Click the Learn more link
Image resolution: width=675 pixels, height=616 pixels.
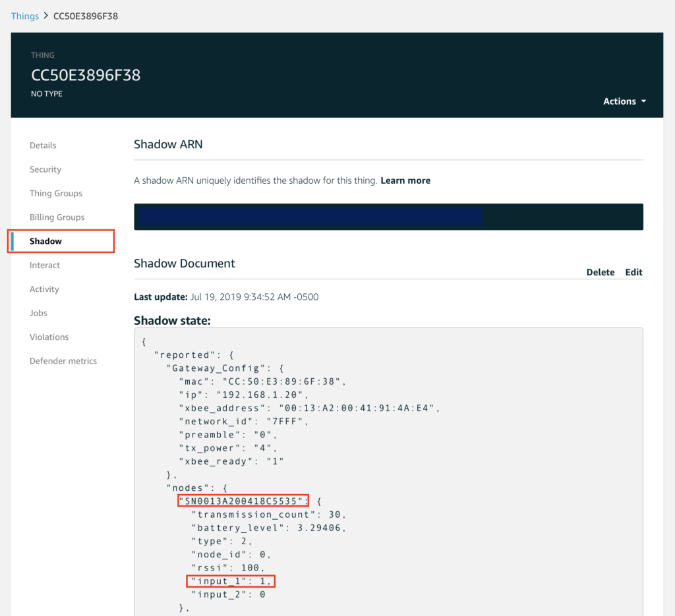pos(405,181)
